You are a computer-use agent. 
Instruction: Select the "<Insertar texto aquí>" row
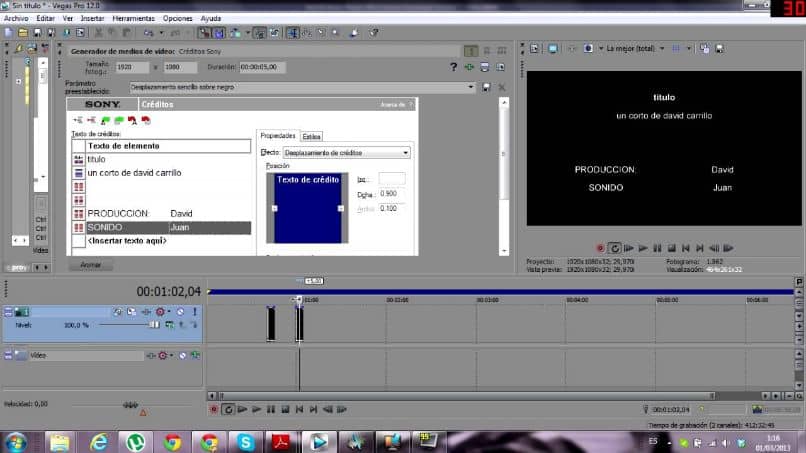127,241
